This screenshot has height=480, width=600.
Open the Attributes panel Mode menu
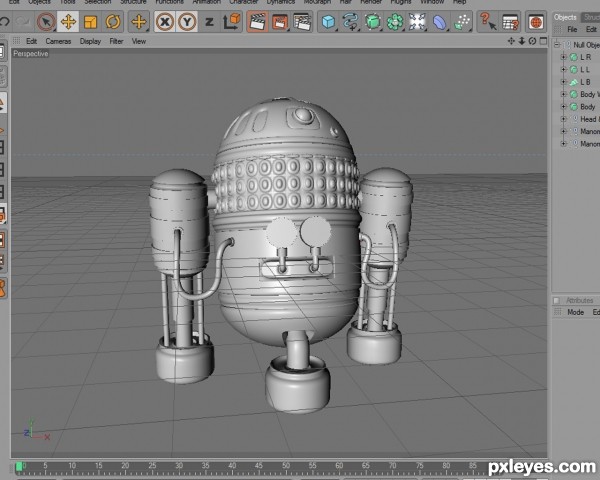coord(576,312)
